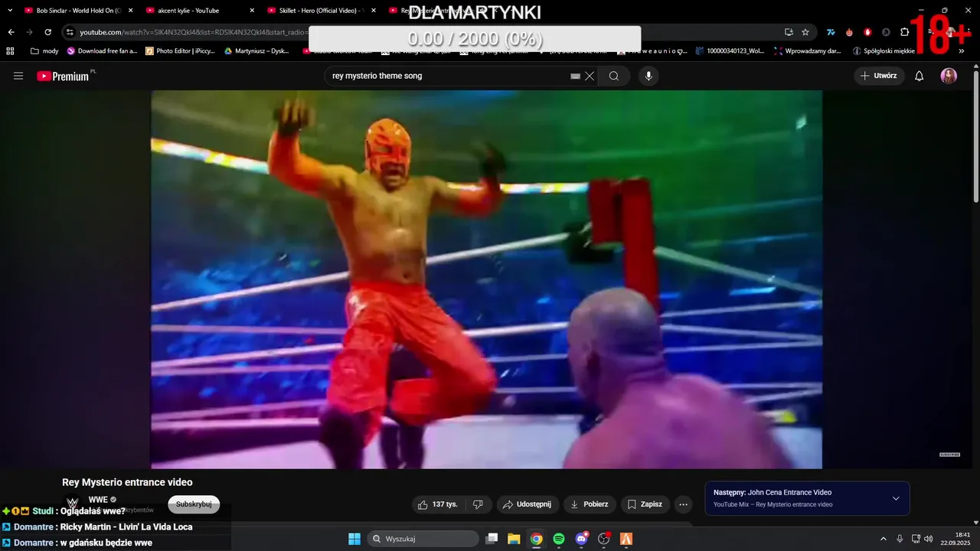Close the akcent kylie tab

[252, 11]
